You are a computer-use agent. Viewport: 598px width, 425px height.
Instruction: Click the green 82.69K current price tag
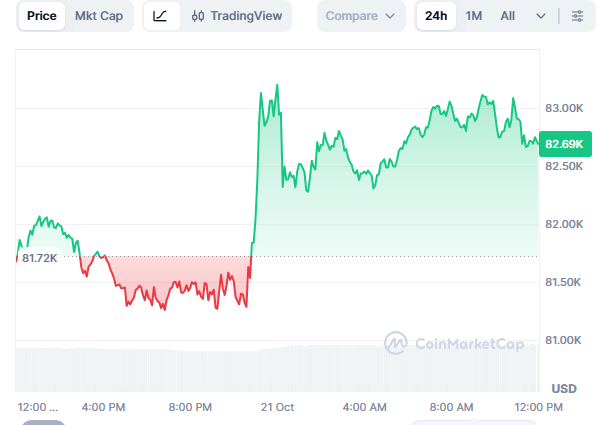pos(565,144)
